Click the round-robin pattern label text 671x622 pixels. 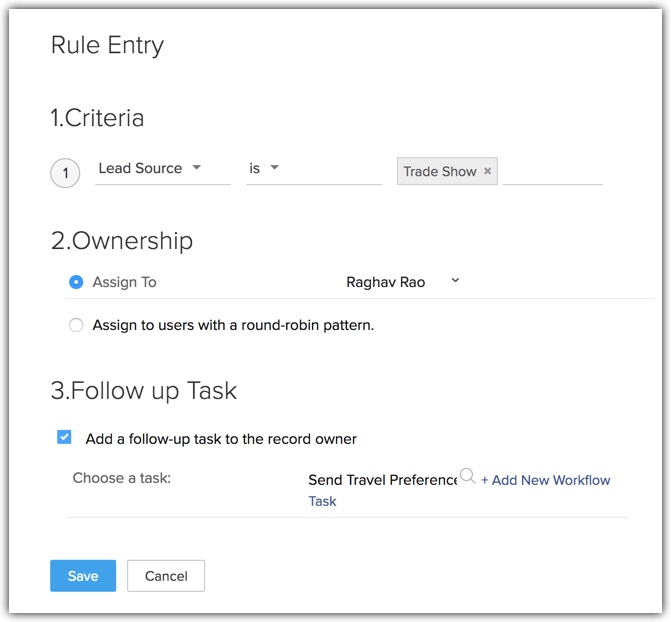[x=233, y=325]
